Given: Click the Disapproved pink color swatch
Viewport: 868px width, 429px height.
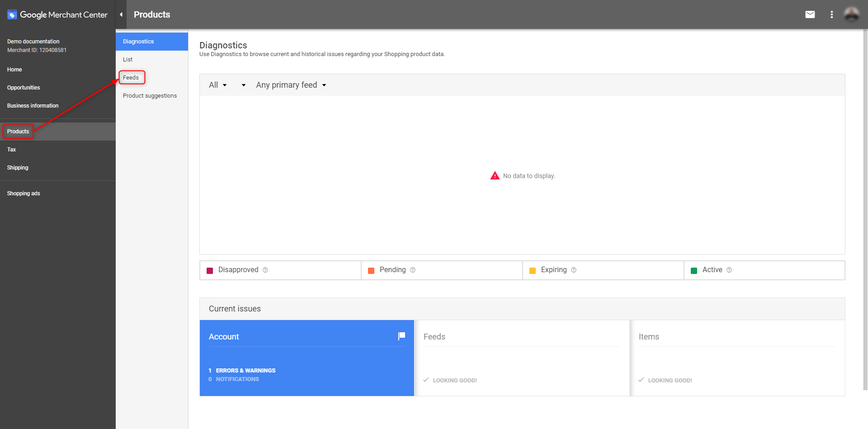Looking at the screenshot, I should [x=210, y=271].
